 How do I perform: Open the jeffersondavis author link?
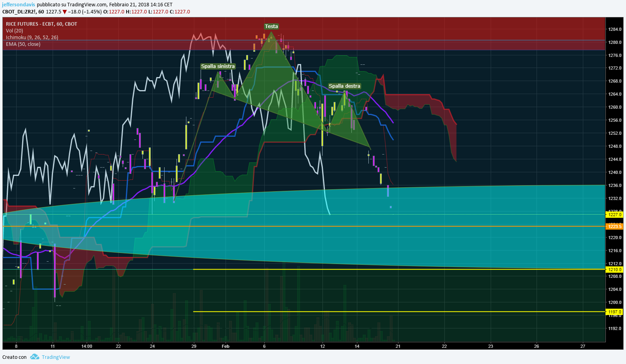[x=19, y=5]
